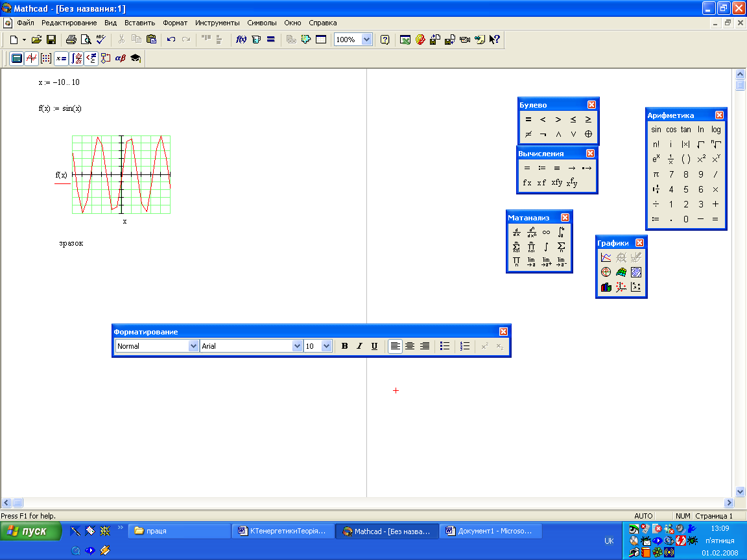This screenshot has height=560, width=747.
Task: Click the horizontal scrollbar right arrow
Action: coord(729,503)
